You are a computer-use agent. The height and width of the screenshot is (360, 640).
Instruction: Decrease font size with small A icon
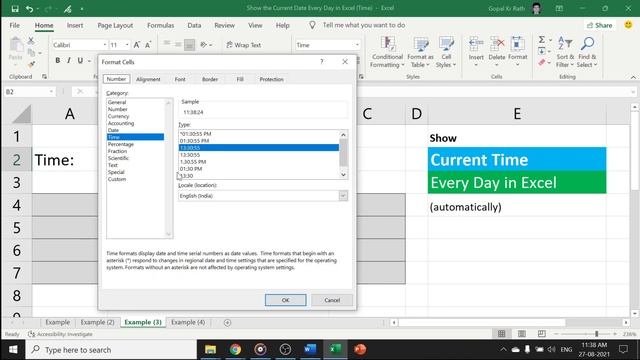click(x=148, y=45)
